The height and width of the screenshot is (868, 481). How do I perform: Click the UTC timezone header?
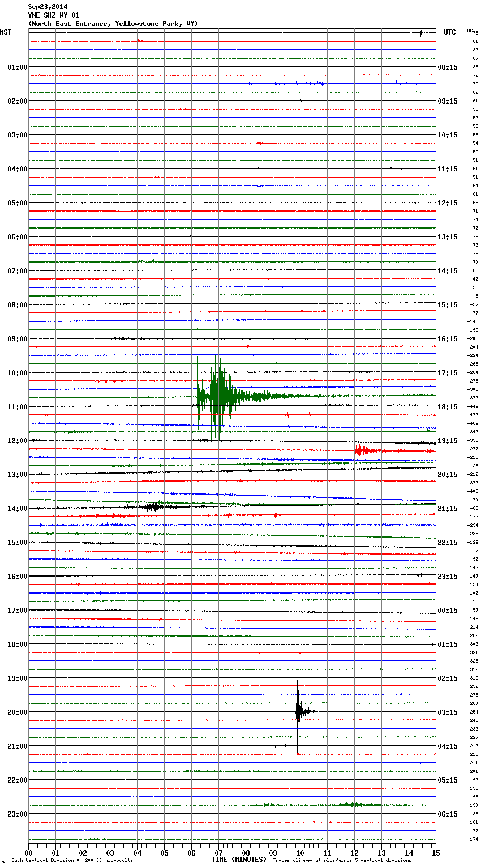450,32
